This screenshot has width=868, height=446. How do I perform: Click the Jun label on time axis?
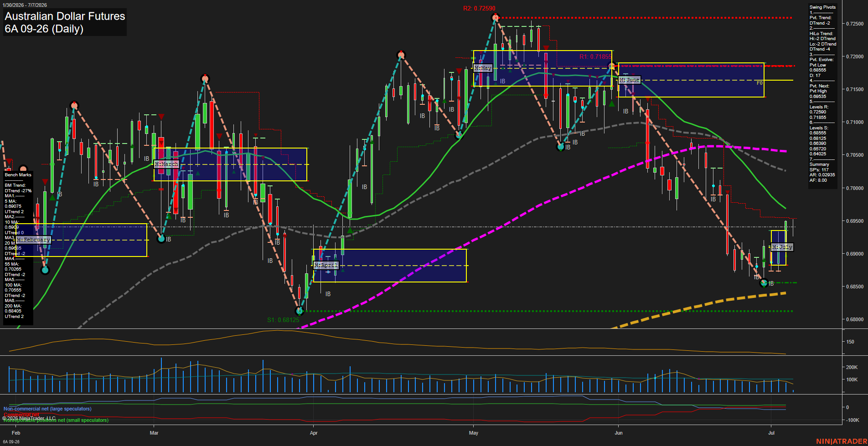pos(619,433)
